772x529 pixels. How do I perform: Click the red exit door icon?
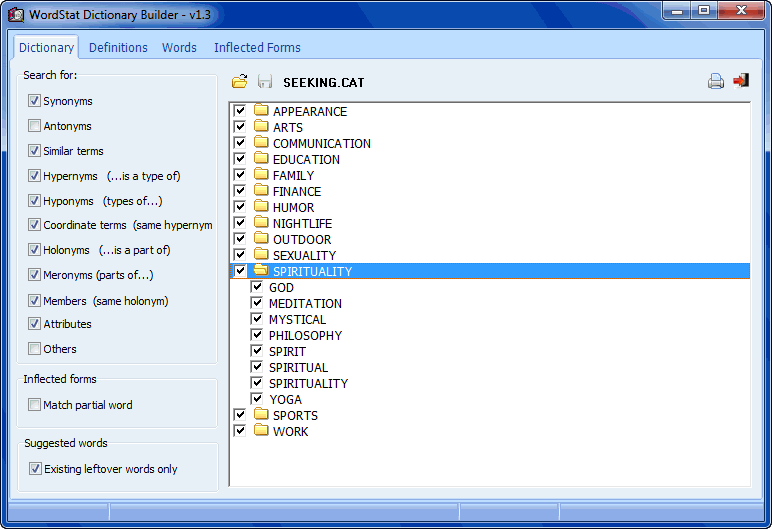coord(741,80)
